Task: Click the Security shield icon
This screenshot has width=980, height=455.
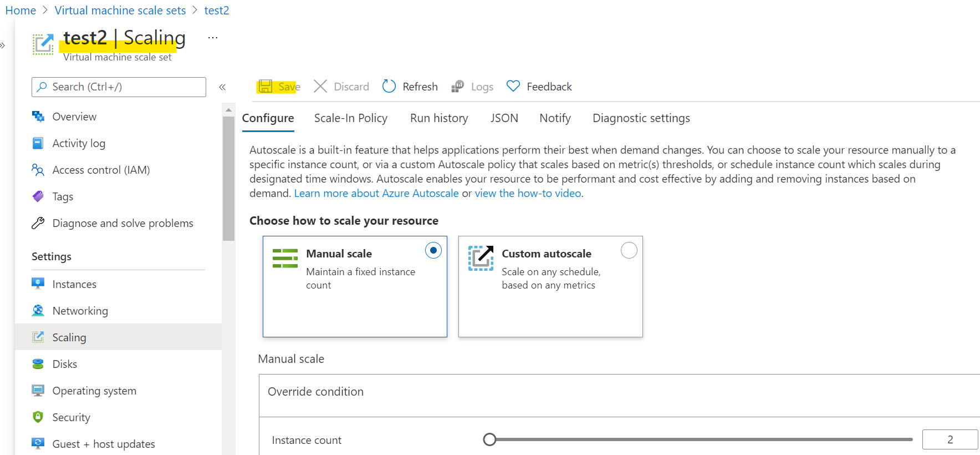Action: 38,417
